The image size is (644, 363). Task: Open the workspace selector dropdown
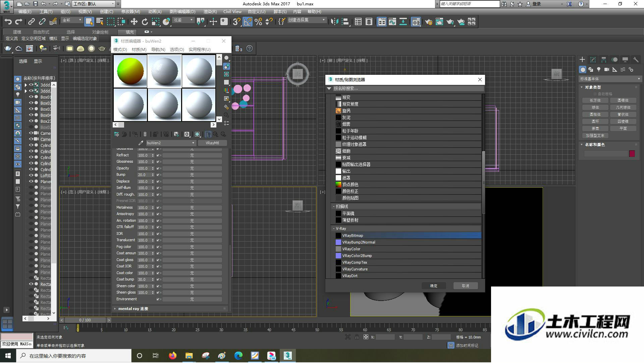(94, 4)
